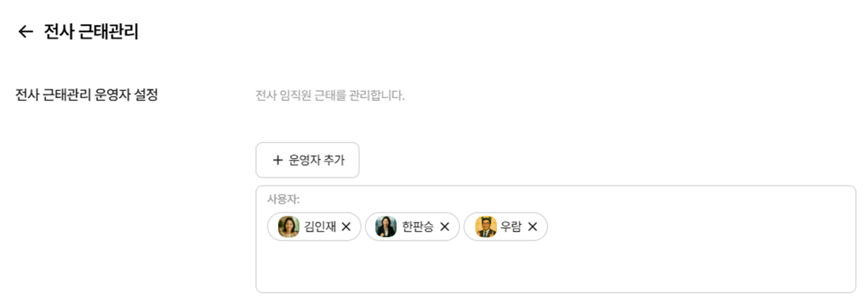Click the 전사 임직원 근태를 관리합니다 description
The image size is (868, 303).
point(330,96)
